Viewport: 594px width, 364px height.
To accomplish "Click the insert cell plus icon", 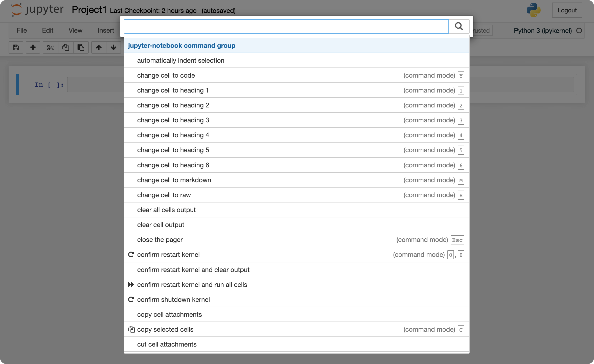I will (33, 48).
